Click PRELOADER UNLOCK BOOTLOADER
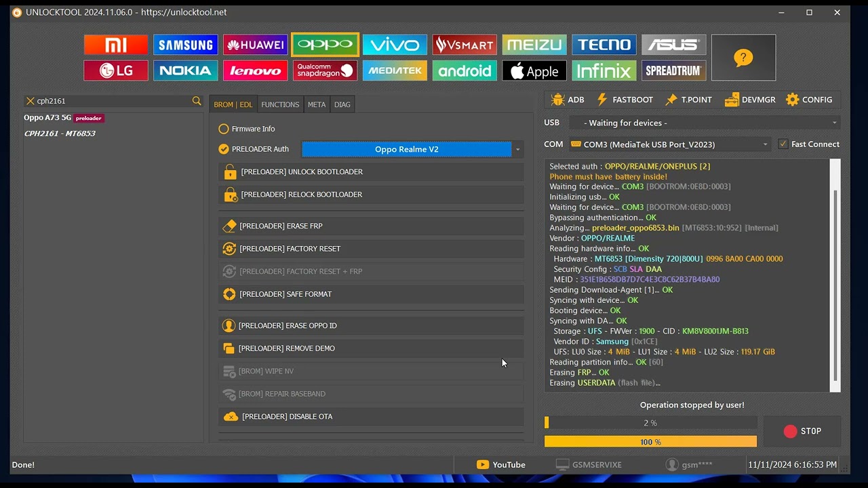The width and height of the screenshot is (868, 488). coord(371,172)
